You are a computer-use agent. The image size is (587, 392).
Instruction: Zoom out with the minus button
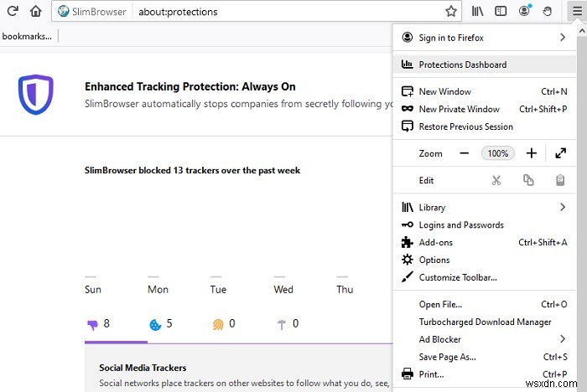[x=464, y=153]
